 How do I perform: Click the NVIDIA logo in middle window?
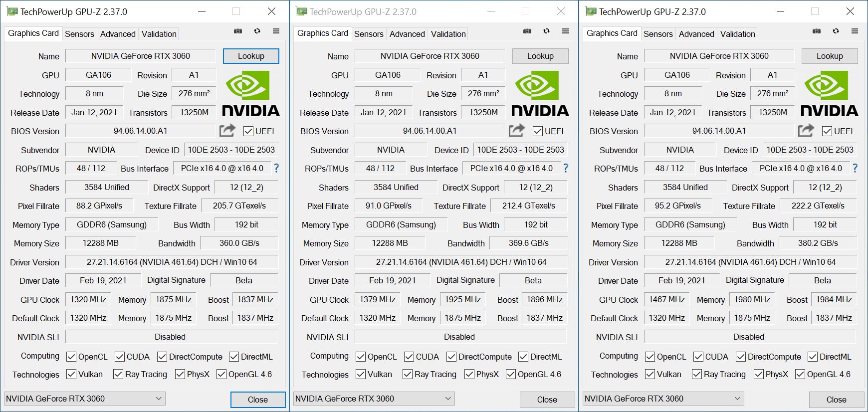[x=540, y=93]
